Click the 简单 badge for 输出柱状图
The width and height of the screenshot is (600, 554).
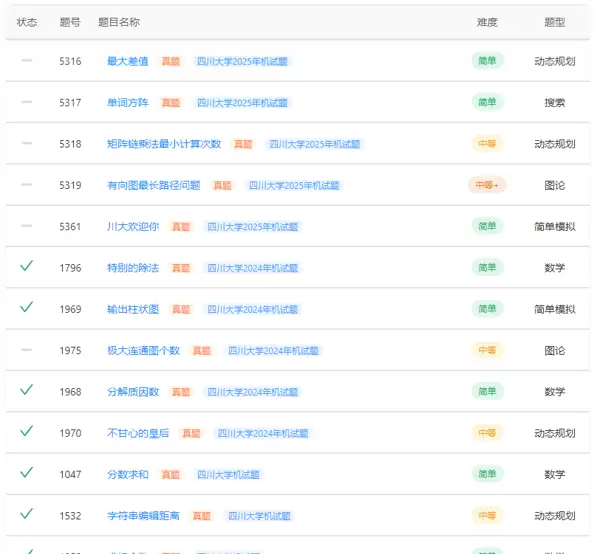coord(487,309)
